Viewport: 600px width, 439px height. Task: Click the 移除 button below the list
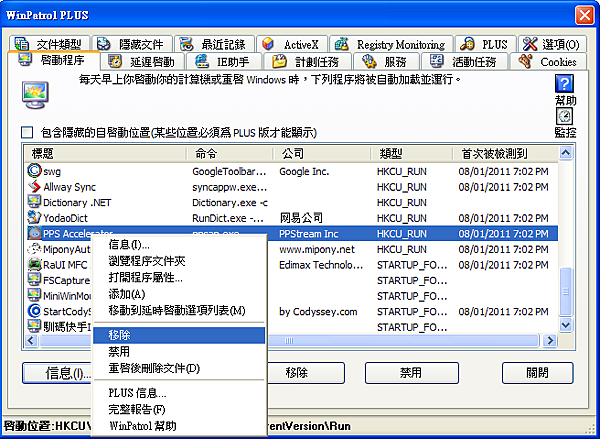click(305, 373)
